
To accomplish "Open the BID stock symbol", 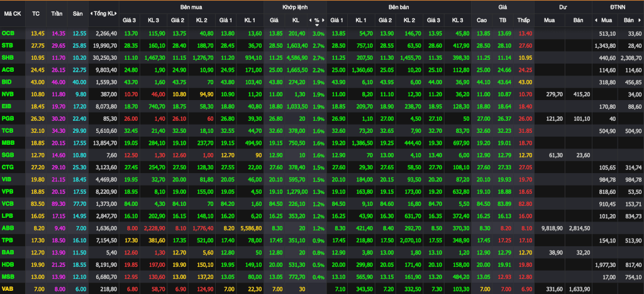I will click(6, 82).
